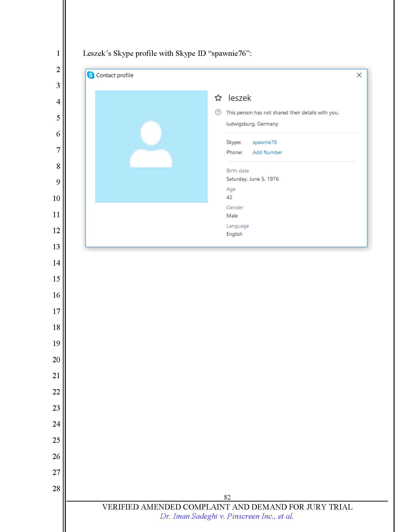This screenshot has width=411, height=532.
Task: Click the ludwigsburg, Germany location text
Action: coord(252,124)
